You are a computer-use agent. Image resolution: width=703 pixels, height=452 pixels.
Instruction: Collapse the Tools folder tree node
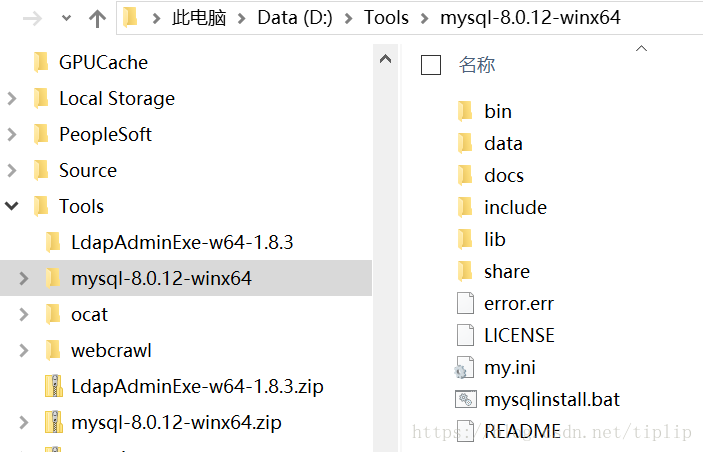(12, 206)
